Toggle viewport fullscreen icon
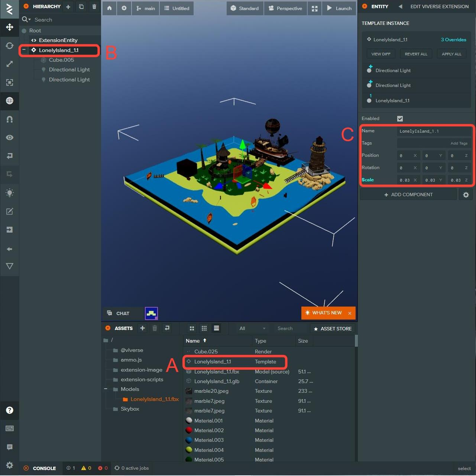This screenshot has height=476, width=476. [314, 8]
